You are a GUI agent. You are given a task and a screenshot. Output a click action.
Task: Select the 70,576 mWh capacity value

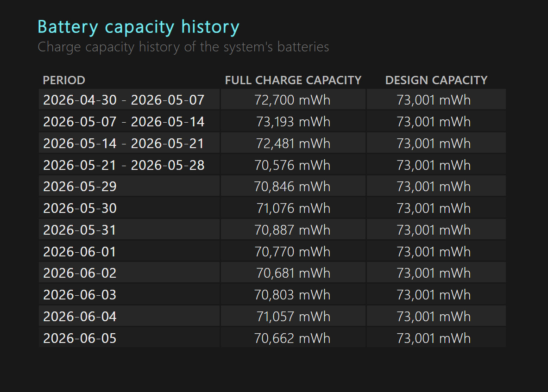click(292, 165)
